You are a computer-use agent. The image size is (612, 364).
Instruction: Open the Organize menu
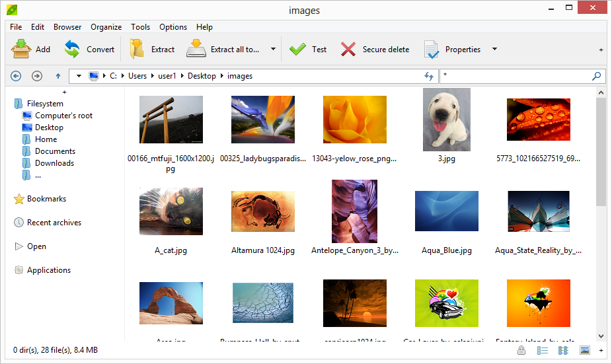(106, 27)
